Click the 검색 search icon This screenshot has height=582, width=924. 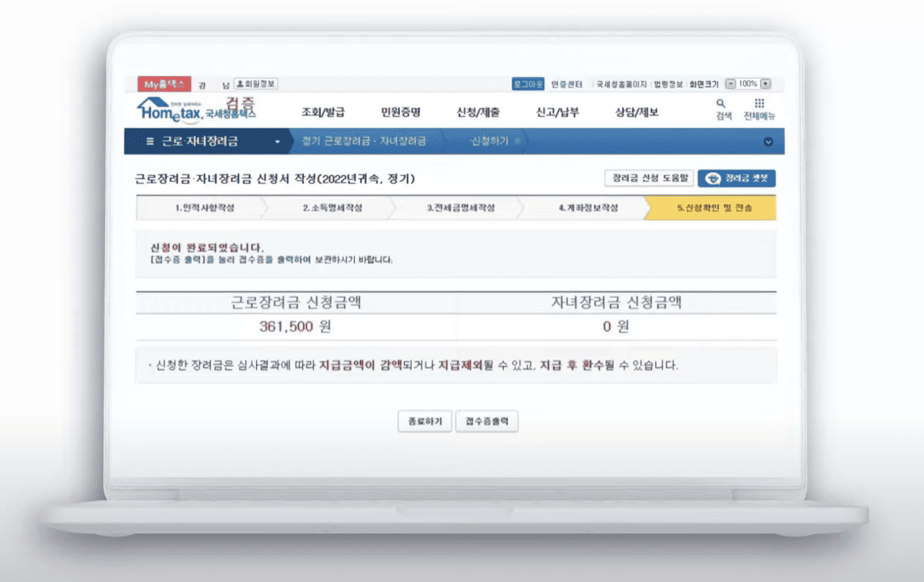(x=721, y=106)
